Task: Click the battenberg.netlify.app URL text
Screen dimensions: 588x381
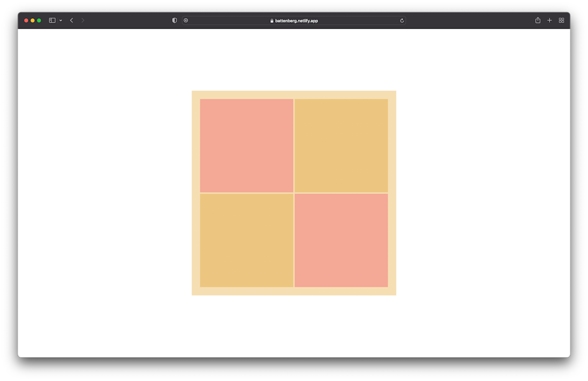Action: tap(296, 20)
